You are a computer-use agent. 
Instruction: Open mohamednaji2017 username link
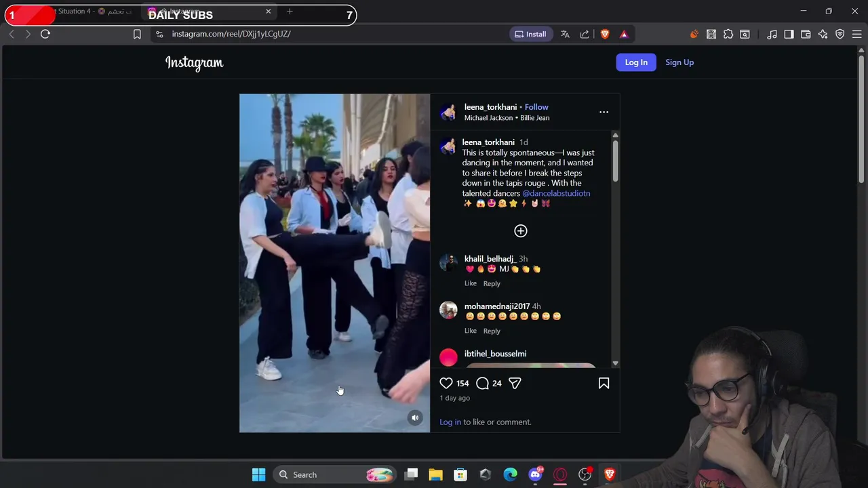pos(497,306)
